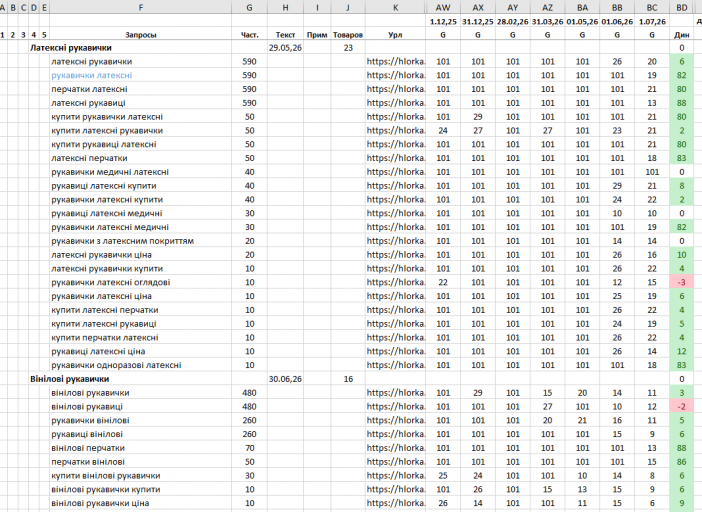Select query 'перчатки латексні'
702x512 pixels.
[x=89, y=89]
